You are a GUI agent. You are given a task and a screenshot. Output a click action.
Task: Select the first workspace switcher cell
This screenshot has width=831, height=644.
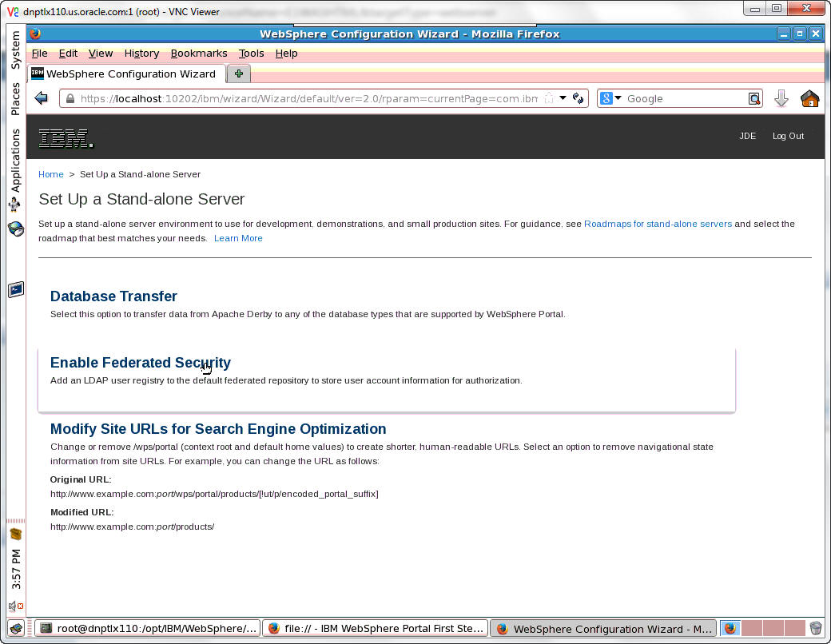point(730,629)
